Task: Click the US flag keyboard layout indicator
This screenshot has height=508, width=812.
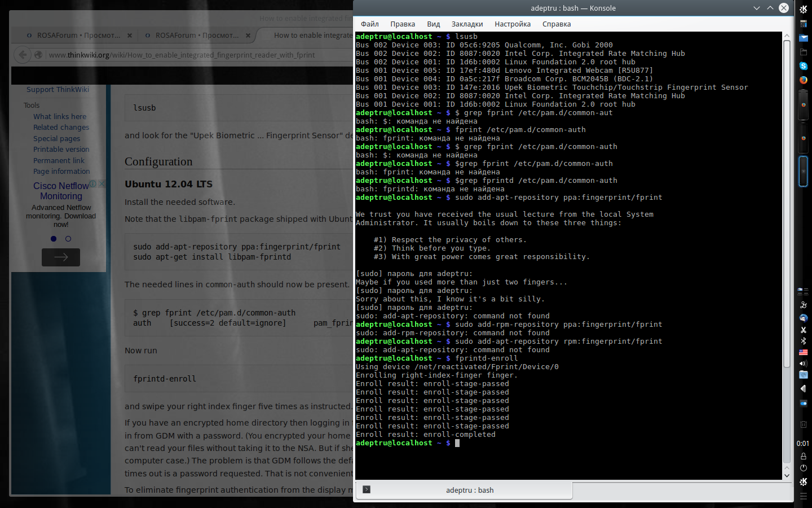Action: (x=803, y=352)
